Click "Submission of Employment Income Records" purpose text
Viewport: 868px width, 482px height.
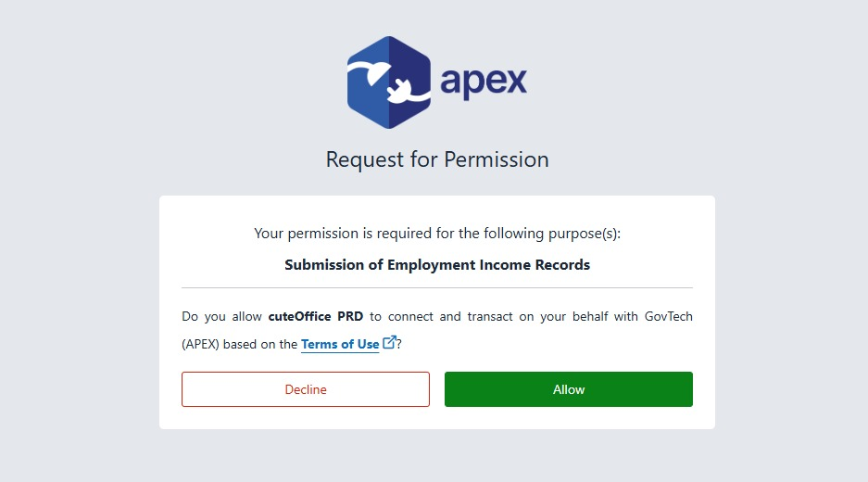tap(437, 264)
